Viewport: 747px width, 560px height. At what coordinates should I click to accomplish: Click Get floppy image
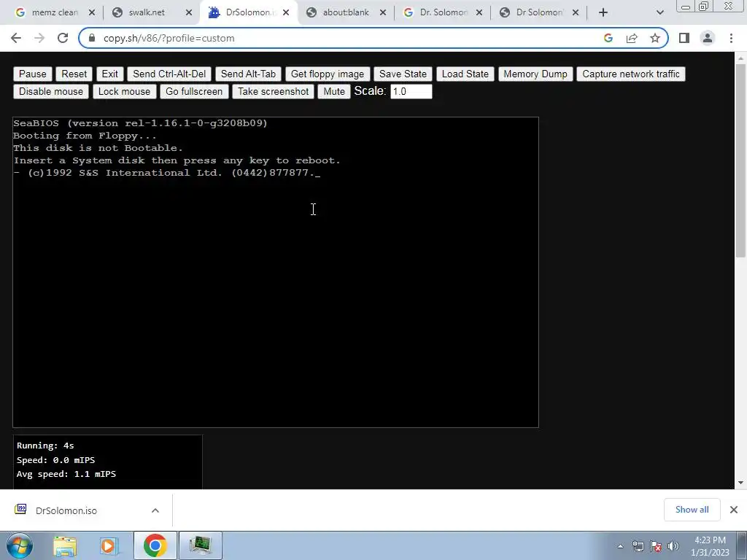coord(328,74)
